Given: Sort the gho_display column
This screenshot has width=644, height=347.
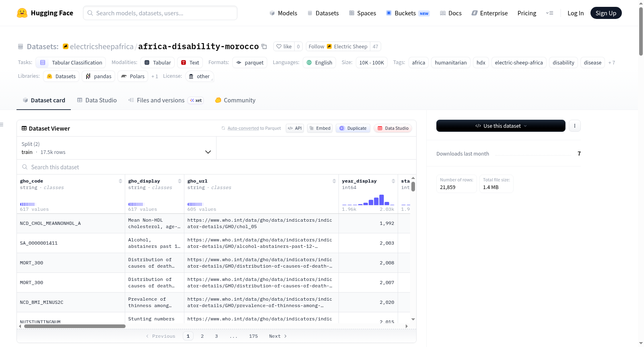Looking at the screenshot, I should [180, 181].
